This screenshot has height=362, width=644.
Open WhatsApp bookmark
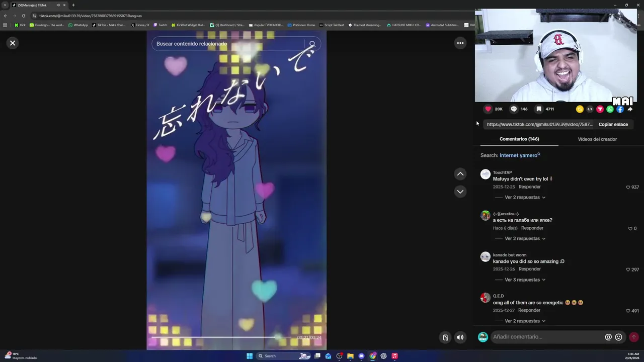pos(78,25)
